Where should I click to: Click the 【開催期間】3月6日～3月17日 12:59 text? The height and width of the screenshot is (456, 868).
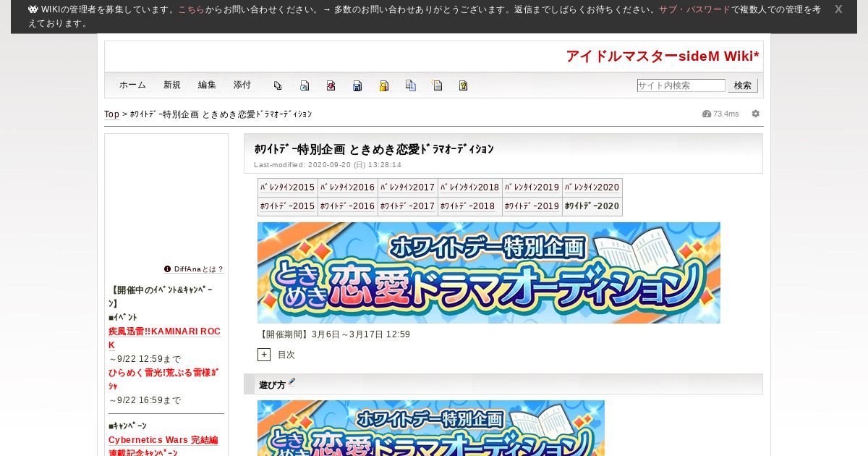(x=334, y=334)
